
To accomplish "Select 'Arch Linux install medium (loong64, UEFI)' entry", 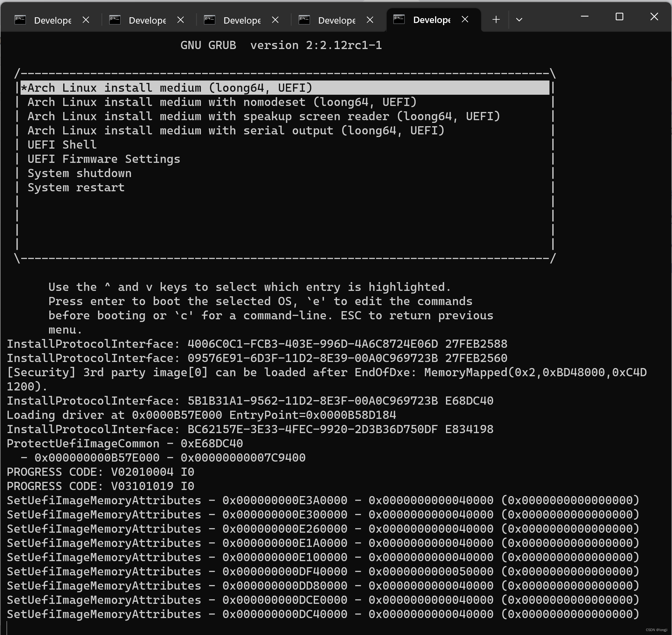I will (x=285, y=88).
